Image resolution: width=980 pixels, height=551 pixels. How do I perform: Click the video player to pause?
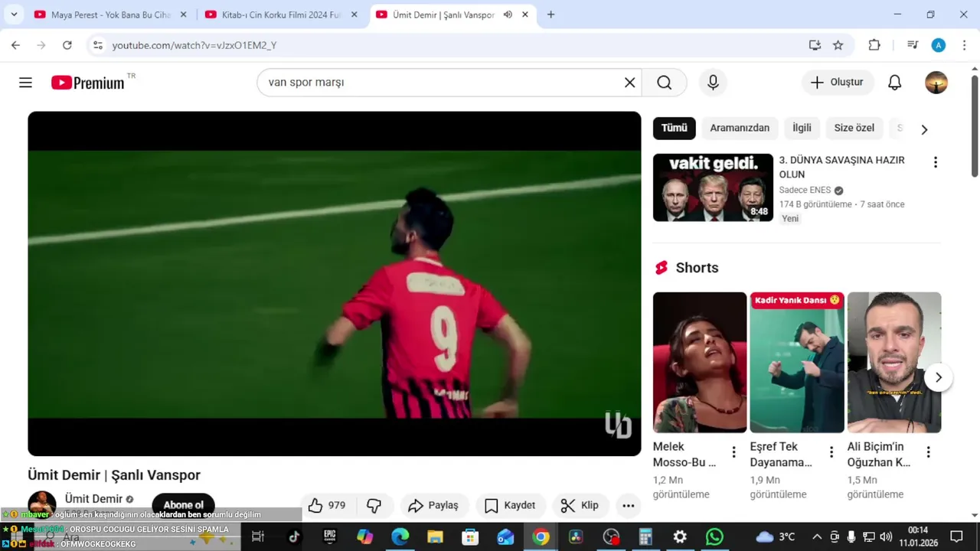[x=335, y=284]
